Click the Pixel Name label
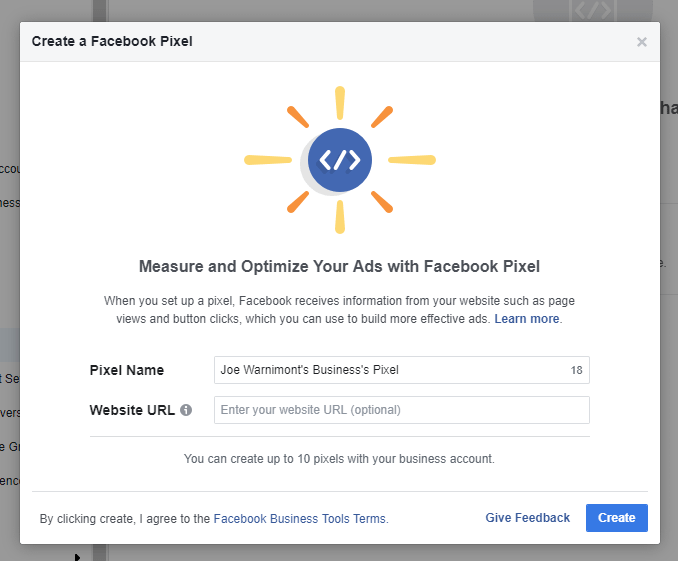Image resolution: width=678 pixels, height=561 pixels. [127, 370]
